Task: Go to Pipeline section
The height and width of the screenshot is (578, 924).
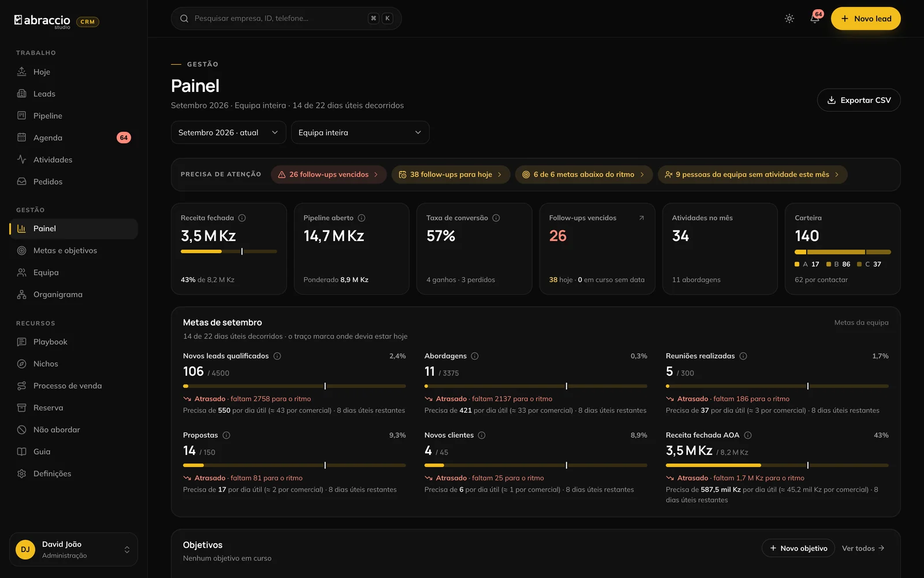Action: point(74,116)
